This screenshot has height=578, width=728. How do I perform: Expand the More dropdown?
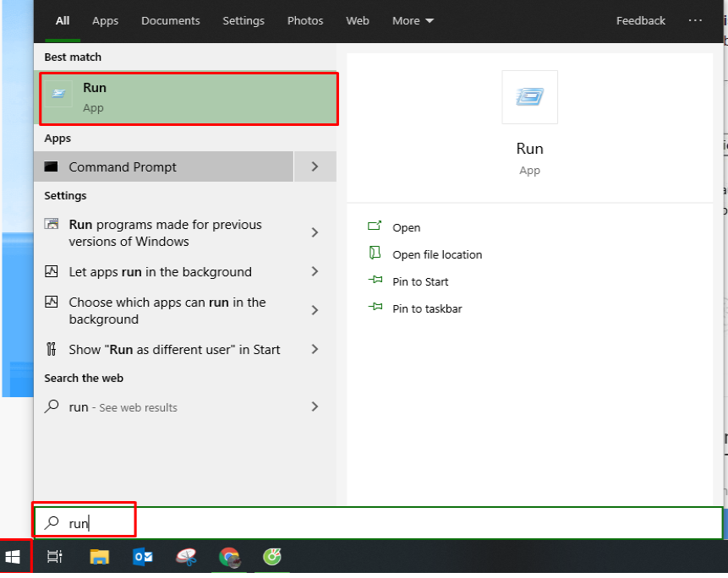(x=413, y=21)
